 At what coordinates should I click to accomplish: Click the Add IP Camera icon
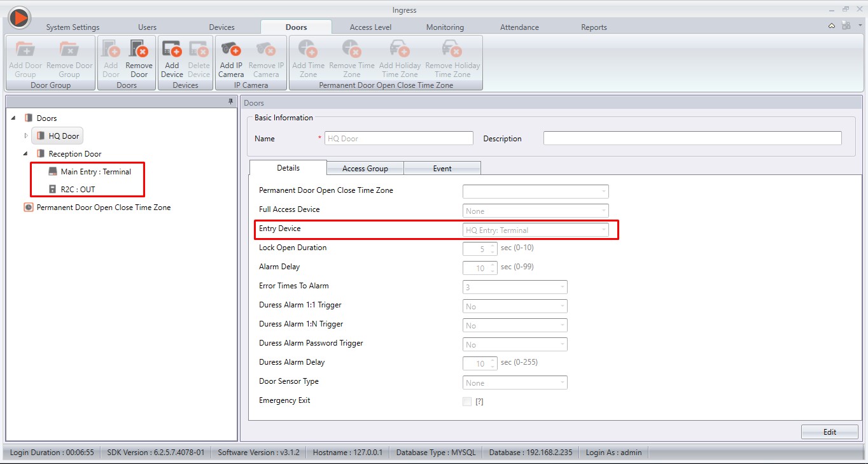click(x=231, y=49)
